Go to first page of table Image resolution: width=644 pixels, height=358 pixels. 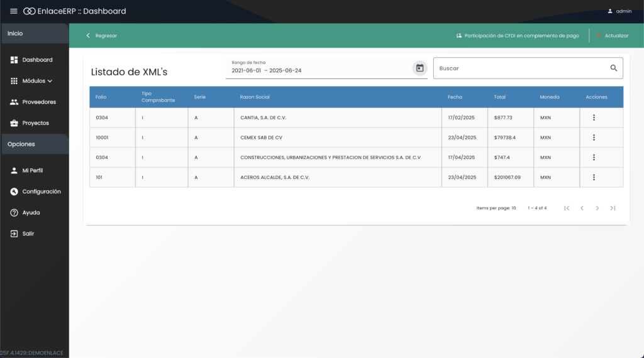click(x=567, y=208)
